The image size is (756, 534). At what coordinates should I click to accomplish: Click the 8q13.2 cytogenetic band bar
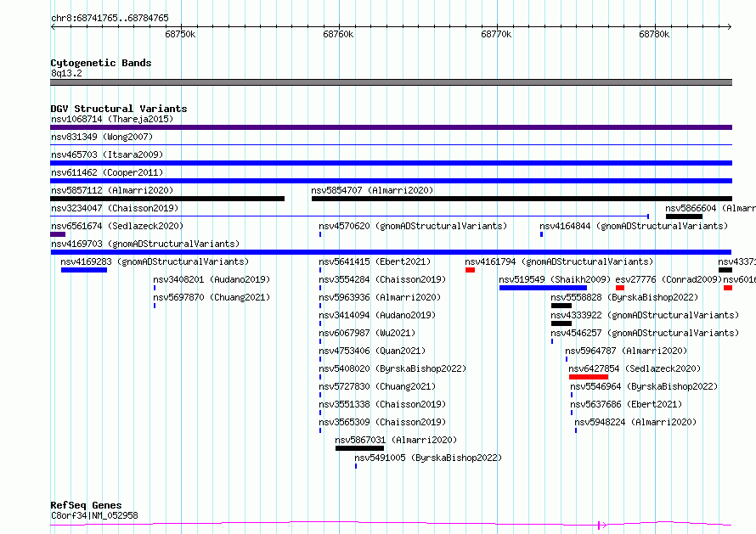pyautogui.click(x=391, y=82)
